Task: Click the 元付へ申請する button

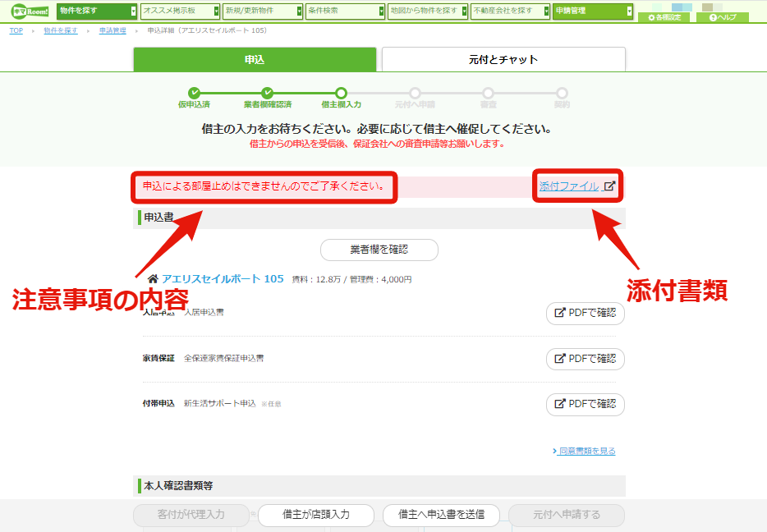Action: coord(567,515)
